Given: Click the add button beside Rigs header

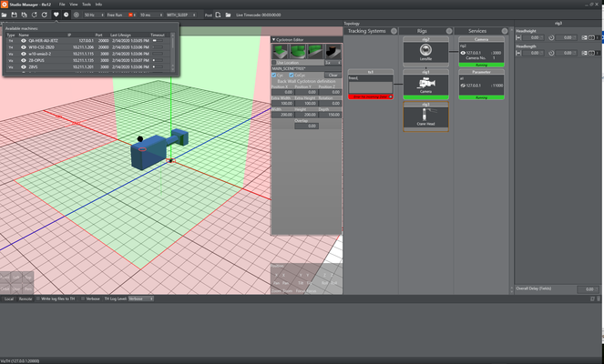Looking at the screenshot, I should [x=448, y=31].
